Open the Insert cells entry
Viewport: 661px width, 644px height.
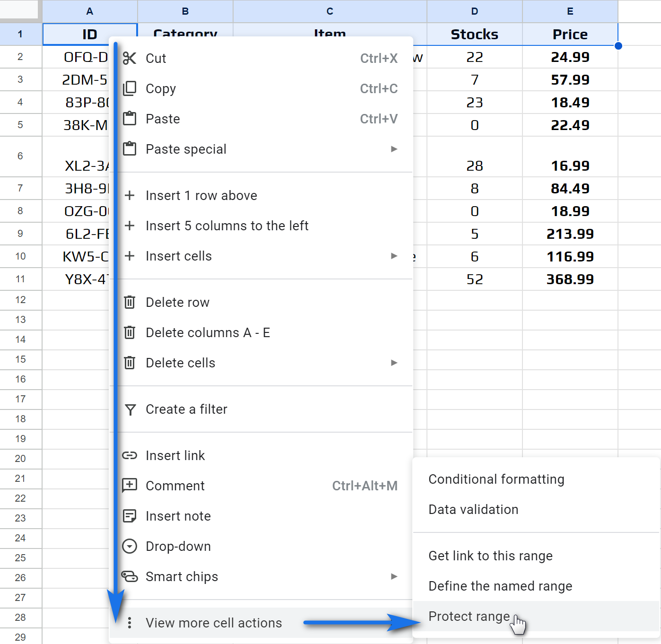(x=261, y=256)
